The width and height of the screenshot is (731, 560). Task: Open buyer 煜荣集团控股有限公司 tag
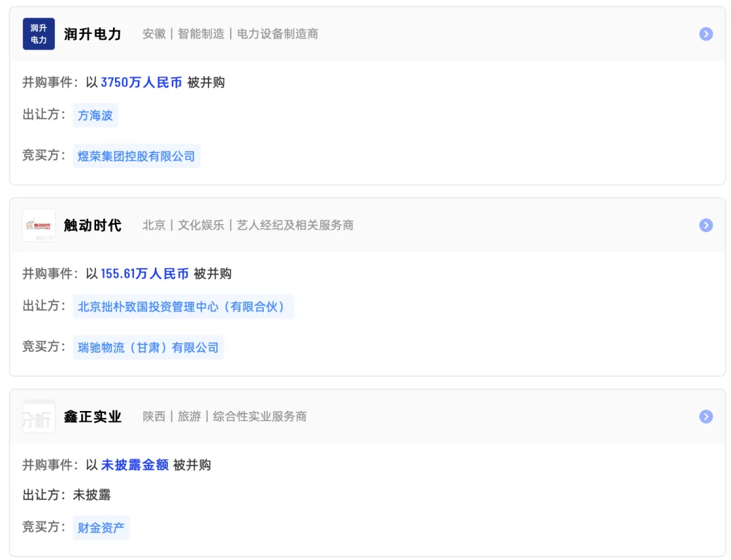pyautogui.click(x=136, y=156)
